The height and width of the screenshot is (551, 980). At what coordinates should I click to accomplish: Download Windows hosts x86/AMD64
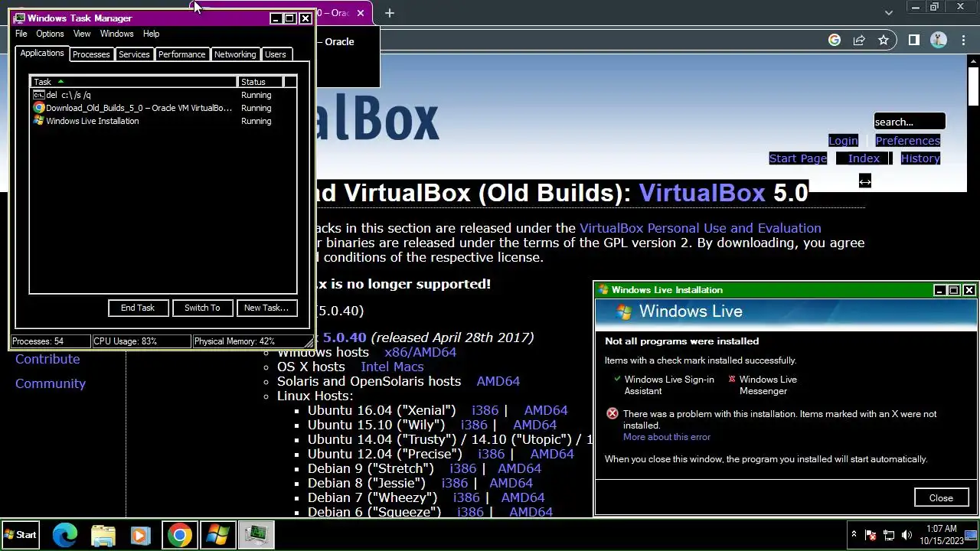coord(420,352)
